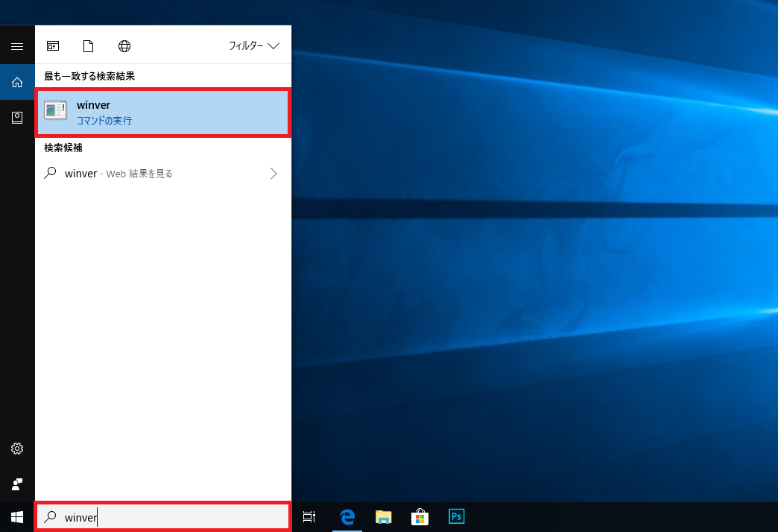Go to the Home section of search
778x532 pixels.
pos(17,82)
